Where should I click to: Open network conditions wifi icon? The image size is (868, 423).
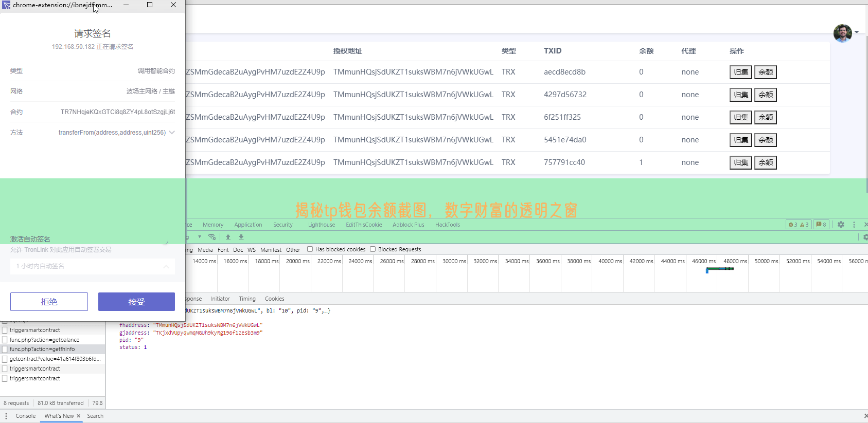coord(211,237)
